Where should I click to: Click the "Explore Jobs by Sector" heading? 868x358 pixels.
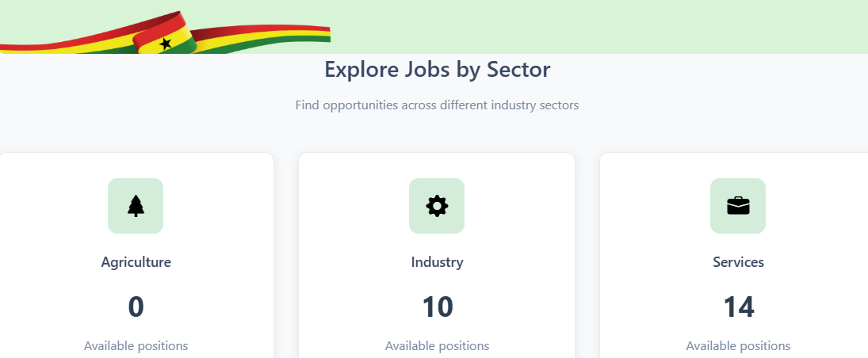pyautogui.click(x=437, y=70)
